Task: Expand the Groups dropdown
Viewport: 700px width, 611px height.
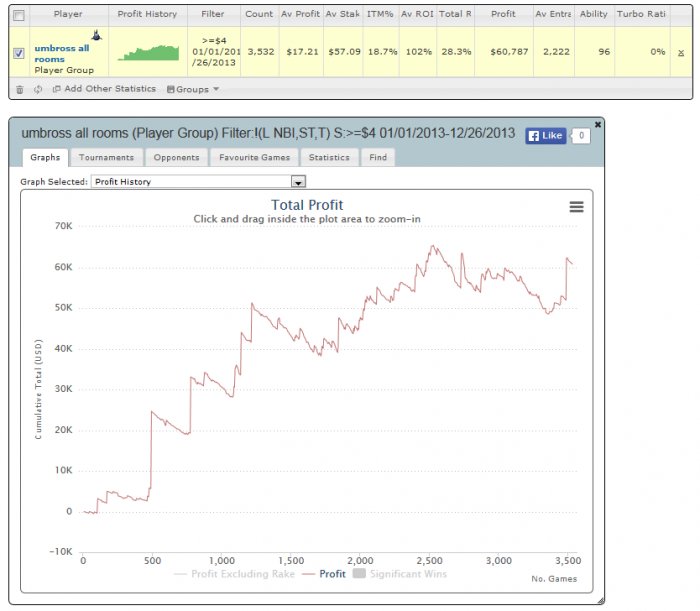Action: click(193, 89)
